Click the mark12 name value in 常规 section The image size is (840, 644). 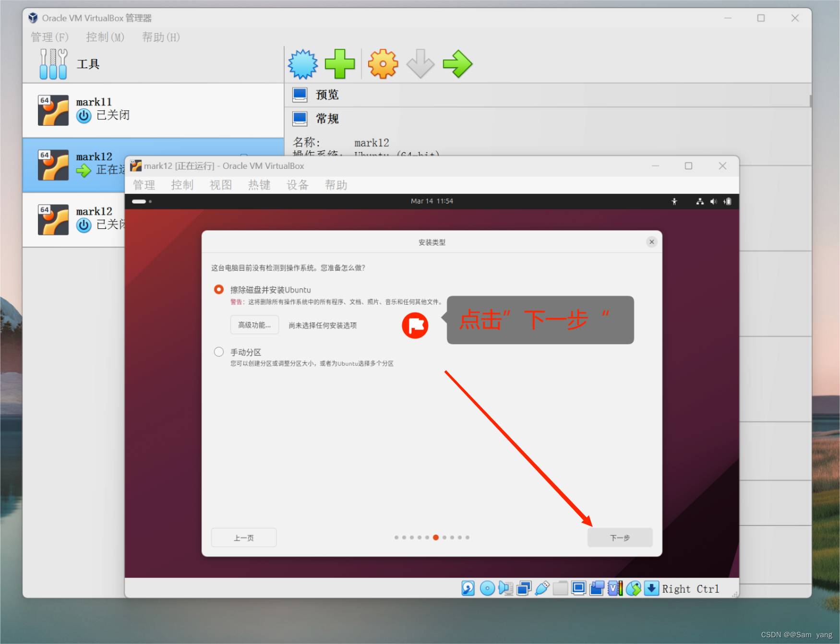[372, 143]
